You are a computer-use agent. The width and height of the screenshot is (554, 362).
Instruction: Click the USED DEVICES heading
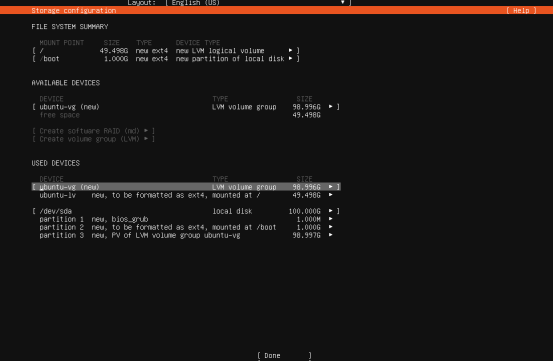[56, 163]
